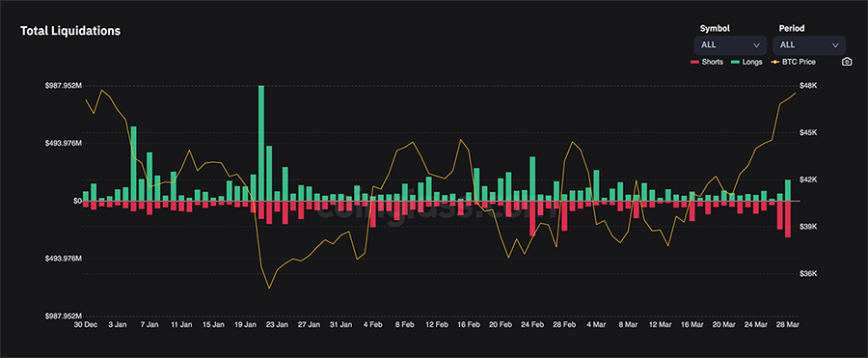This screenshot has height=358, width=868.
Task: Toggle BTC Price series in the legend
Action: point(793,62)
